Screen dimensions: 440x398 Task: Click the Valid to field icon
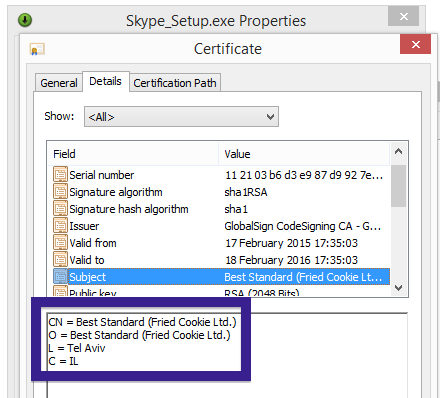(60, 259)
